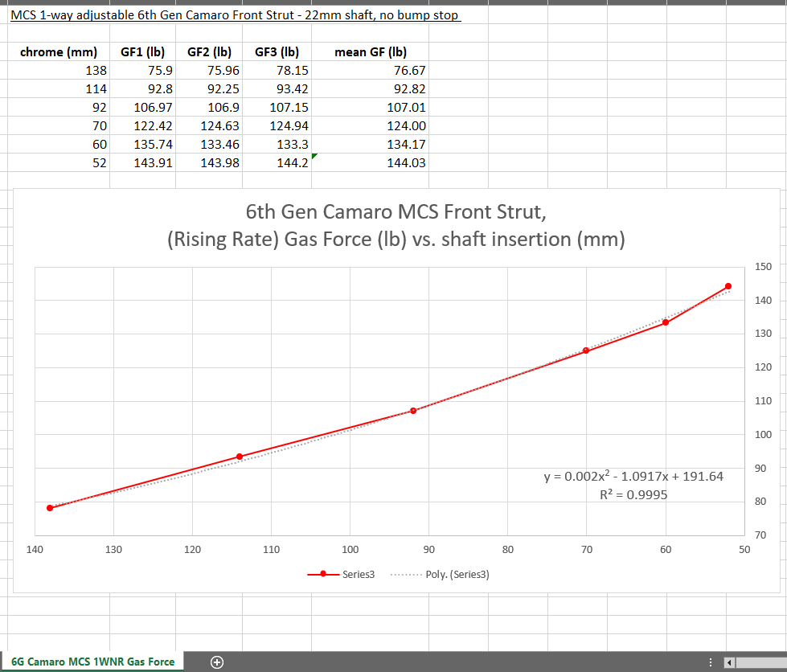The image size is (787, 672).
Task: Click the data point at 52 mm
Action: [x=728, y=286]
